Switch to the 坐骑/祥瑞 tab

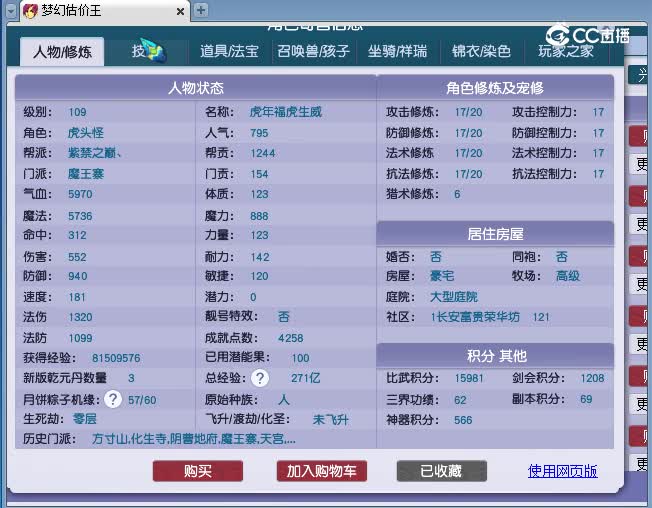(397, 51)
